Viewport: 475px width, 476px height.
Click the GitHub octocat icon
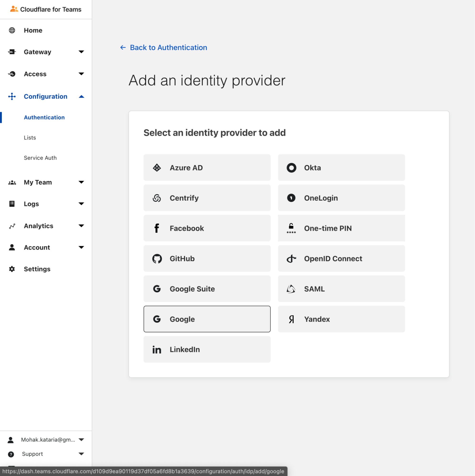click(x=157, y=259)
